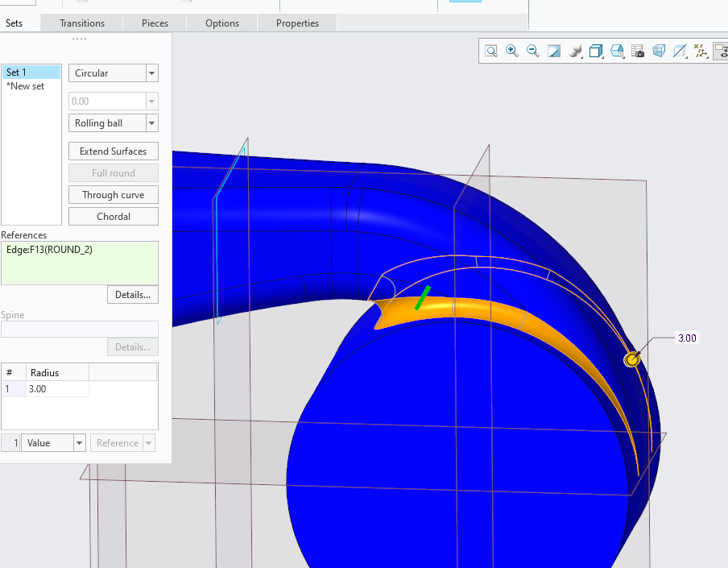The image size is (728, 568).
Task: Switch to the Transitions tab
Action: (81, 23)
